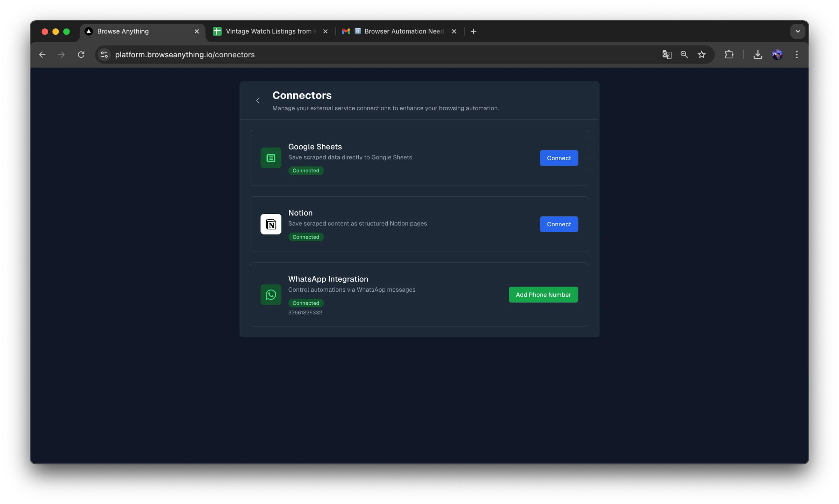Go back using the Connectors chevron
Screen dimensions: 839x504
coord(258,101)
